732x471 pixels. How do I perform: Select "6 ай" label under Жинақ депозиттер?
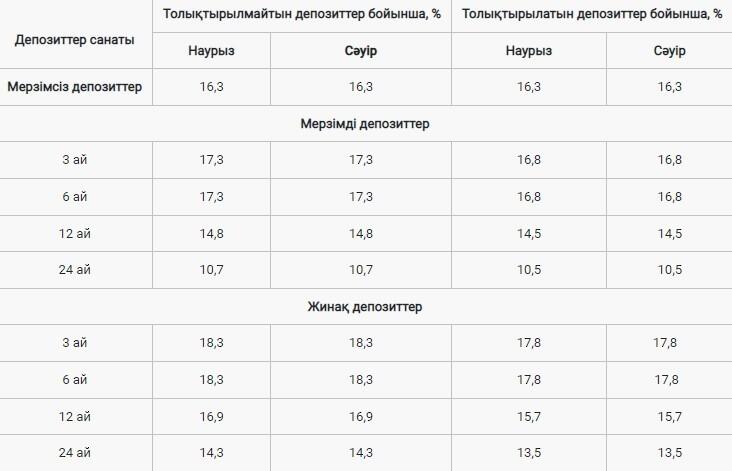pyautogui.click(x=75, y=379)
